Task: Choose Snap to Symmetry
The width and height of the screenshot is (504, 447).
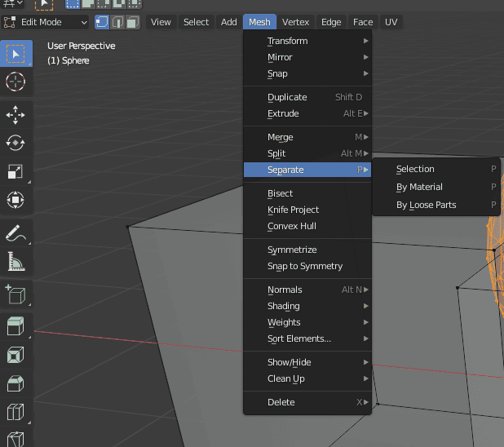Action: pos(307,266)
